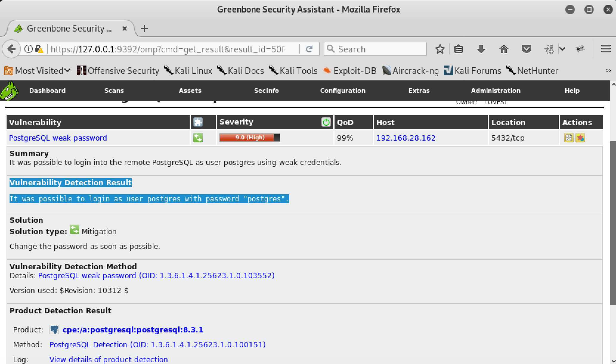Click the solution type column header icon

[x=198, y=122]
